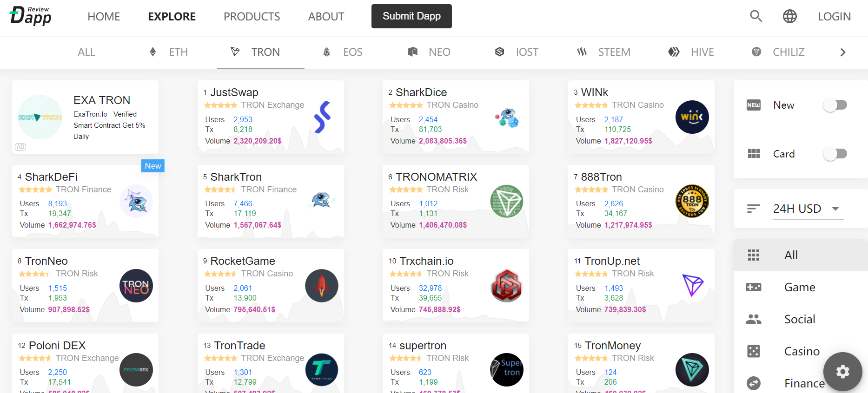Filter by Casino category

[x=801, y=351]
